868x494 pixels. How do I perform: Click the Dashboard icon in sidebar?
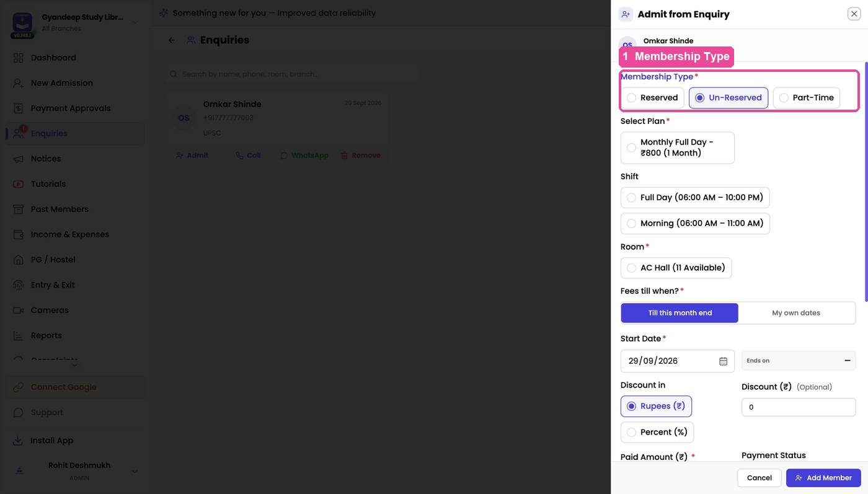coord(19,58)
